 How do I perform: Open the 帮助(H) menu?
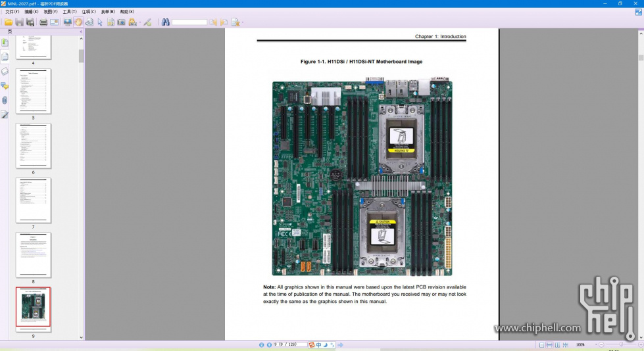point(127,11)
